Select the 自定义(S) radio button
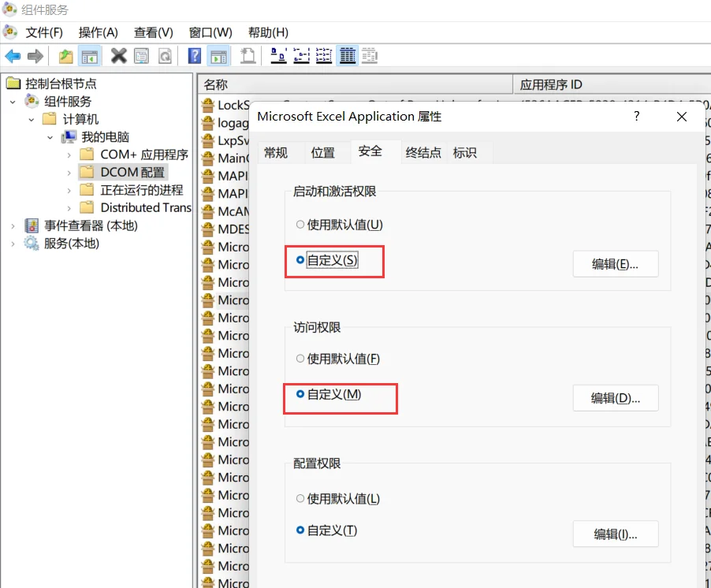This screenshot has height=588, width=711. click(x=300, y=260)
